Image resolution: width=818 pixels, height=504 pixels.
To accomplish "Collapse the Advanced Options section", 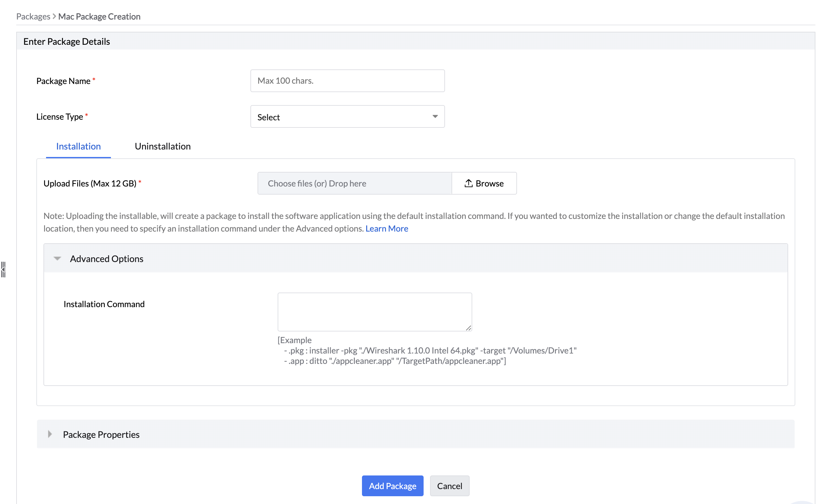I will [57, 259].
